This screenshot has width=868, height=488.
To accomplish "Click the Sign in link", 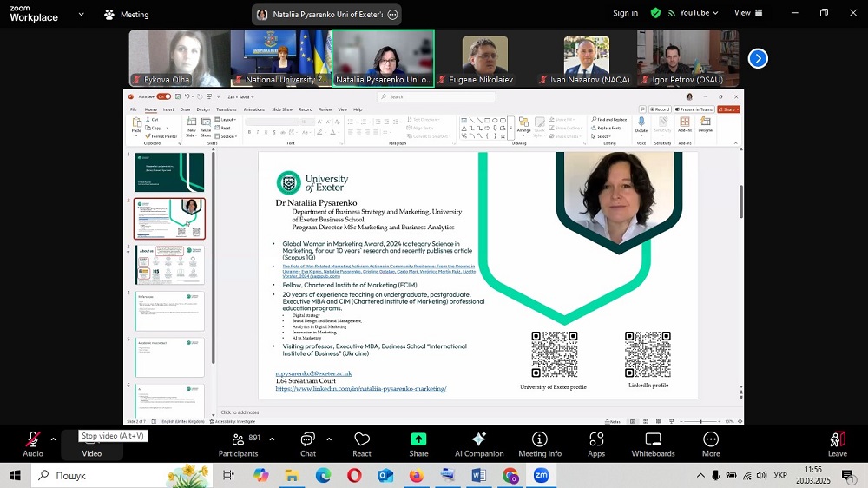I will click(625, 13).
